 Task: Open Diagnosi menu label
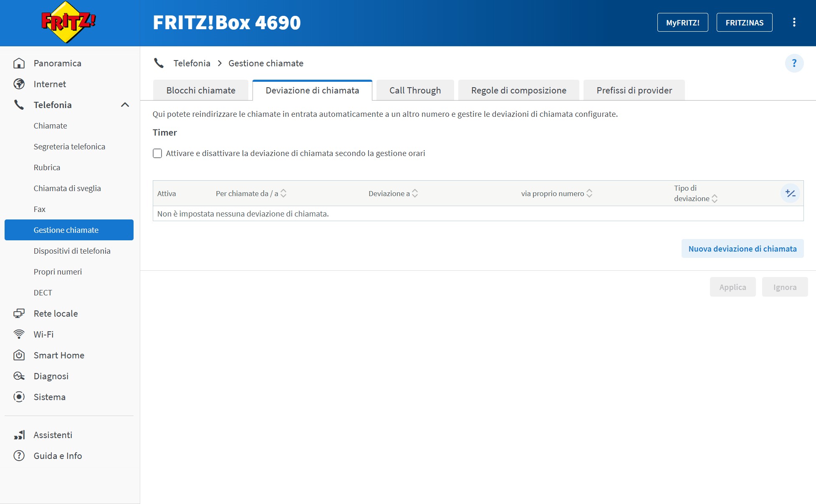pyautogui.click(x=51, y=376)
